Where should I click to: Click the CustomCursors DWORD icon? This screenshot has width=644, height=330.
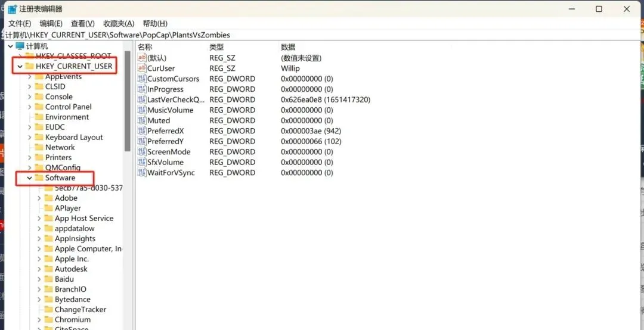point(142,79)
